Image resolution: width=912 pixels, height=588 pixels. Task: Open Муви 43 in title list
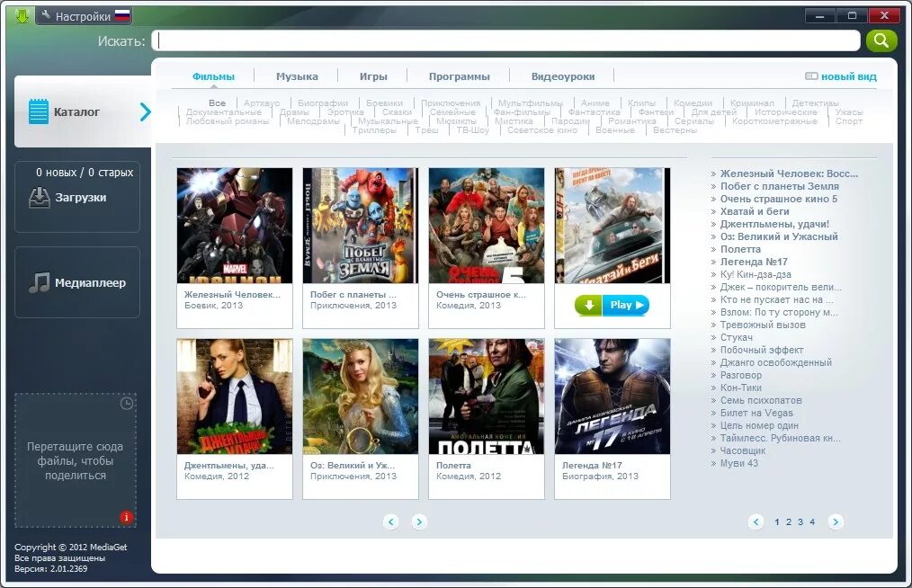coord(738,464)
